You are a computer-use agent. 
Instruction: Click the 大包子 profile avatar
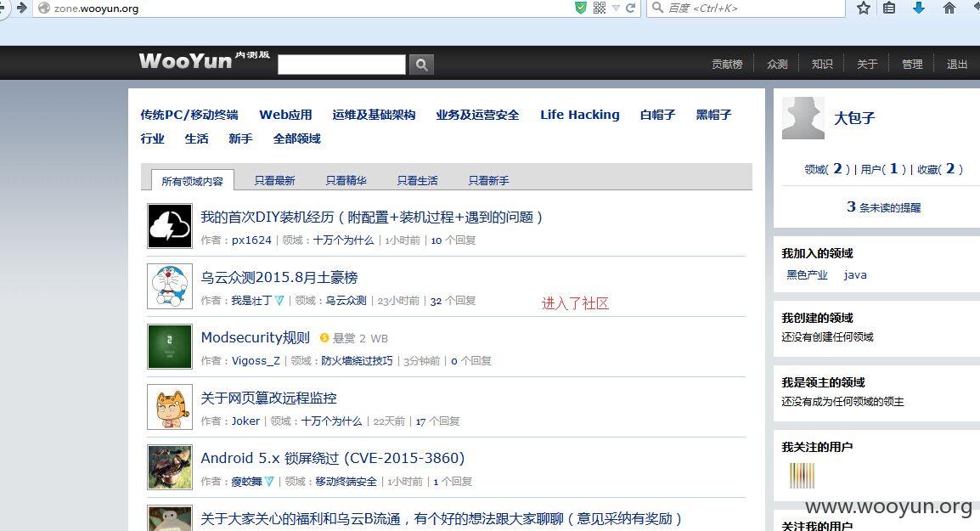click(803, 117)
